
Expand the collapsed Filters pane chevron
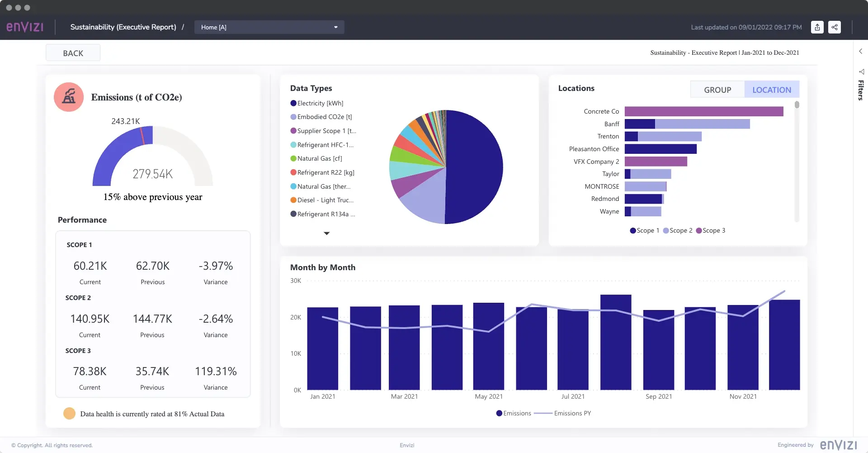860,51
